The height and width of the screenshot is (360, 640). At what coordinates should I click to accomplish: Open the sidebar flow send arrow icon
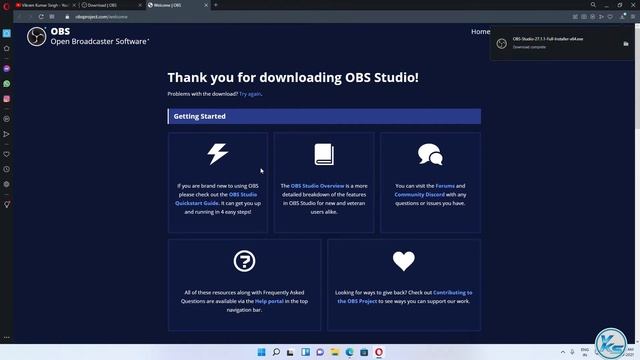[x=7, y=134]
